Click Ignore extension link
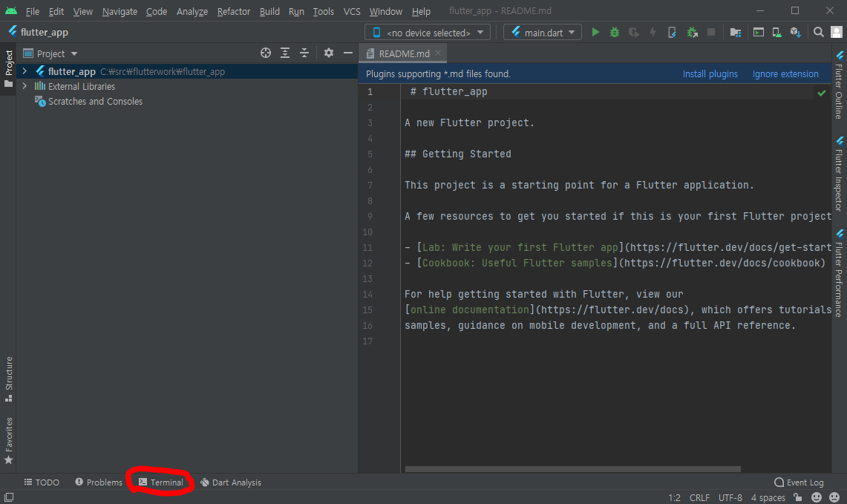 pyautogui.click(x=785, y=74)
